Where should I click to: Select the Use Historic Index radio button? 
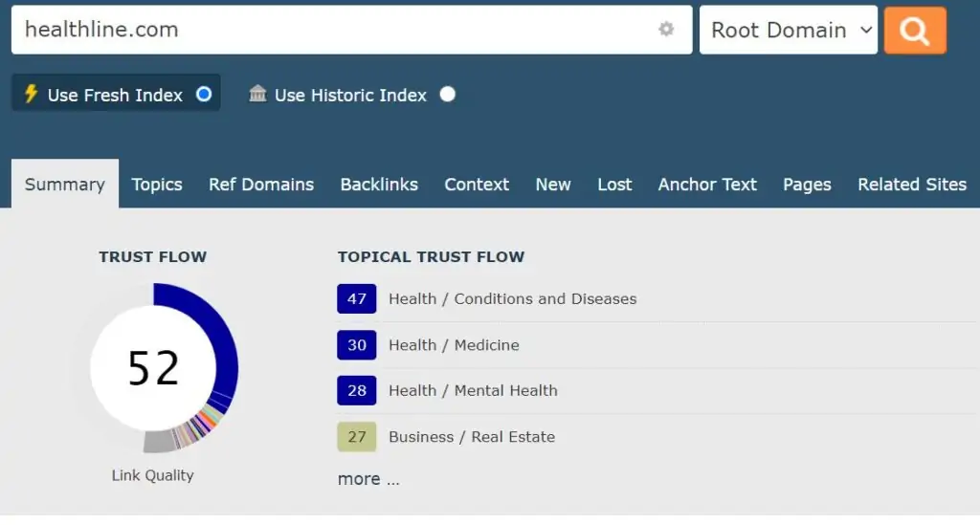(448, 95)
